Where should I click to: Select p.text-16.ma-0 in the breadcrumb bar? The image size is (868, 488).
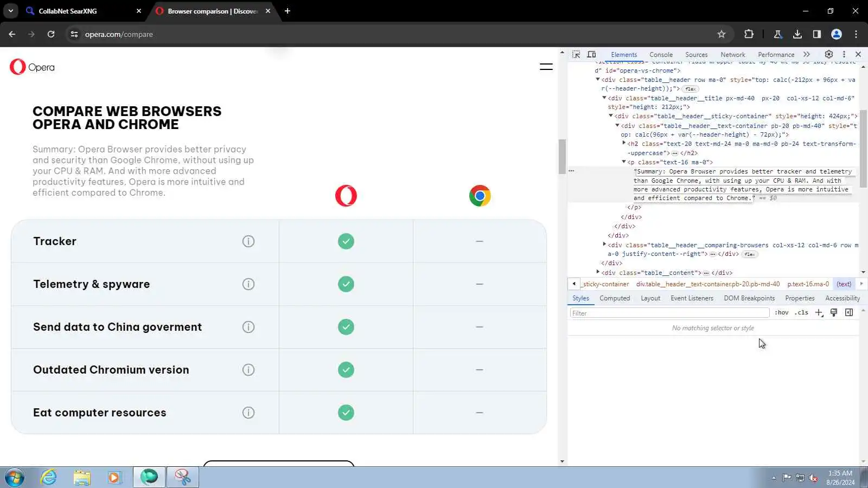808,284
